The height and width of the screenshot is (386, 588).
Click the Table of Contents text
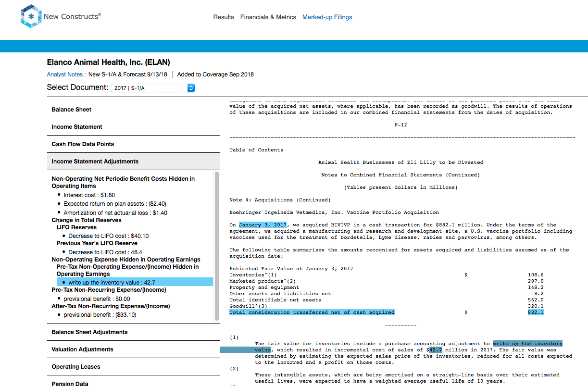[x=256, y=150]
